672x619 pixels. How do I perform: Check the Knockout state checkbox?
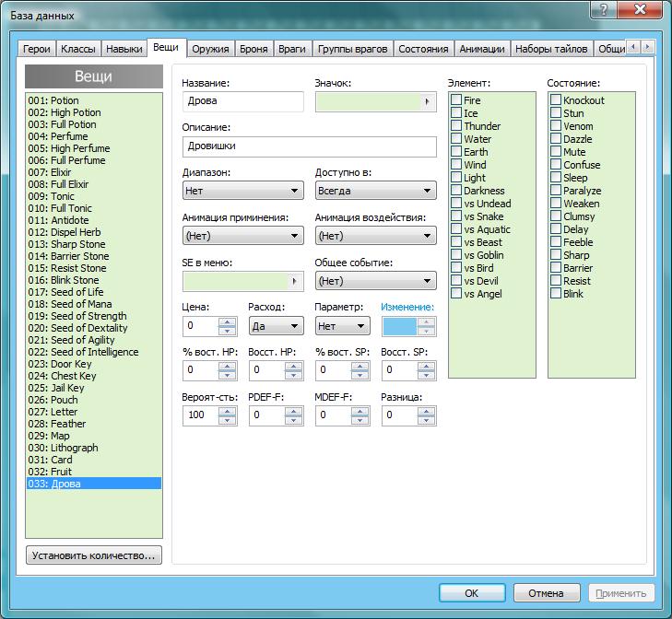click(556, 100)
